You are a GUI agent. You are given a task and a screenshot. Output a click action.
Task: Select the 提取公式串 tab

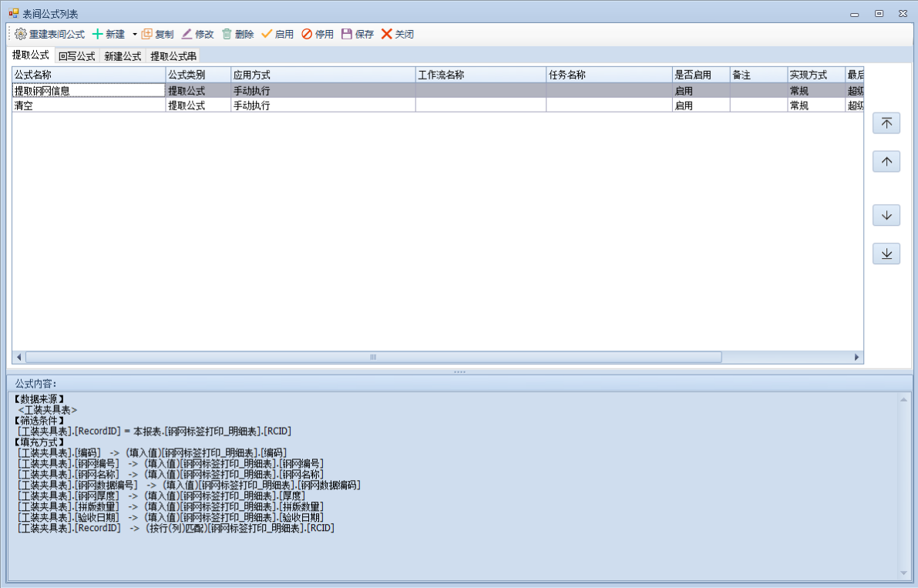point(173,56)
